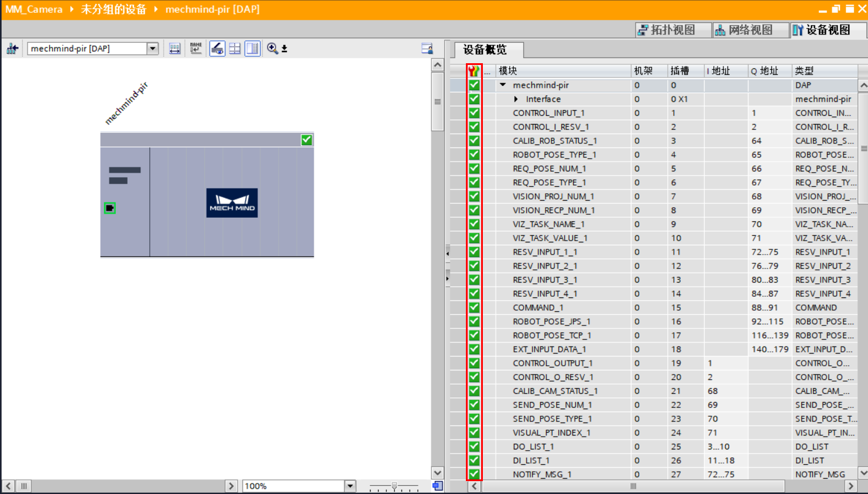Click the green status icon for CONTROL_INPUT_1
This screenshot has width=868, height=494.
coord(474,113)
